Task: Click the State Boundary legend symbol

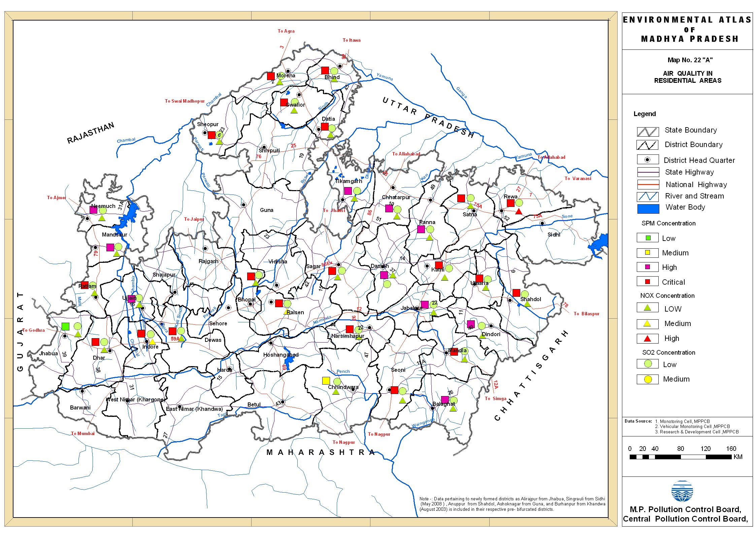Action: tap(648, 132)
